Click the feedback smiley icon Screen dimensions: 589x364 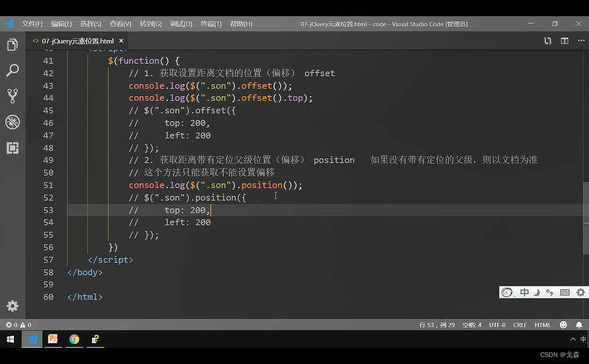[x=563, y=325]
